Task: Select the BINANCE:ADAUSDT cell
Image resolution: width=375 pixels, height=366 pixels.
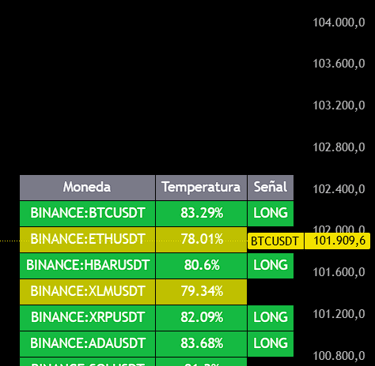Action: 87,343
